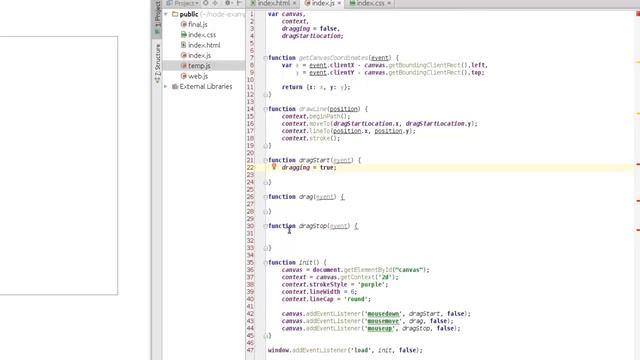640x360 pixels.
Task: Click the collapse-all icon in Project toolbar
Action: pyautogui.click(x=215, y=3)
